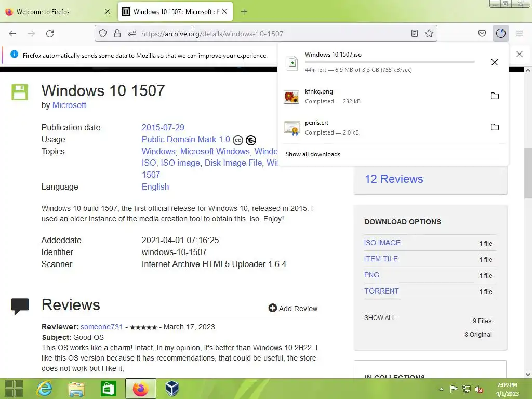Screen dimensions: 532x399
Task: Open VirtualBox from the taskbar
Action: point(172,389)
